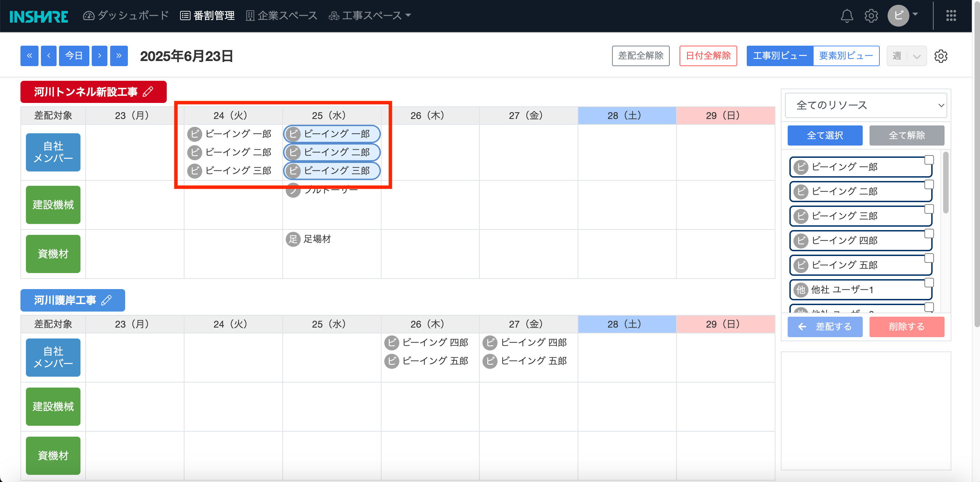Click 資機材 in 河川トンネル新設工事
This screenshot has height=482, width=980.
pos(53,254)
